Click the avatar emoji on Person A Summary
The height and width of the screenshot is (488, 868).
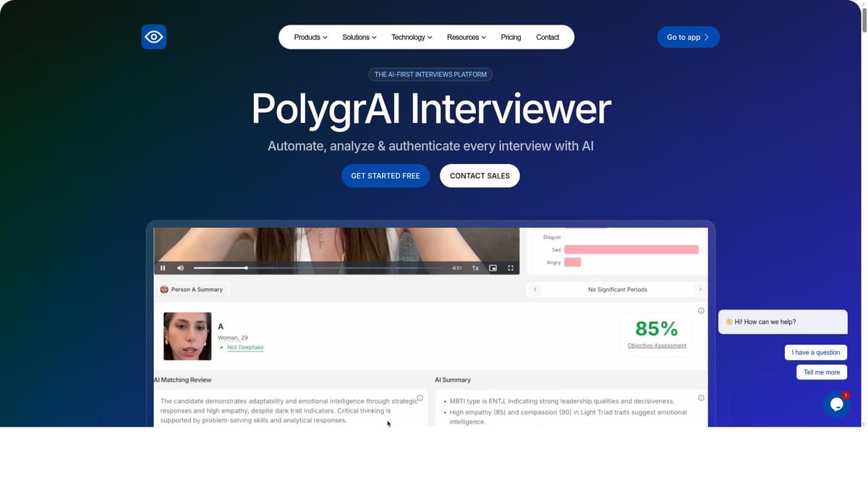[164, 289]
